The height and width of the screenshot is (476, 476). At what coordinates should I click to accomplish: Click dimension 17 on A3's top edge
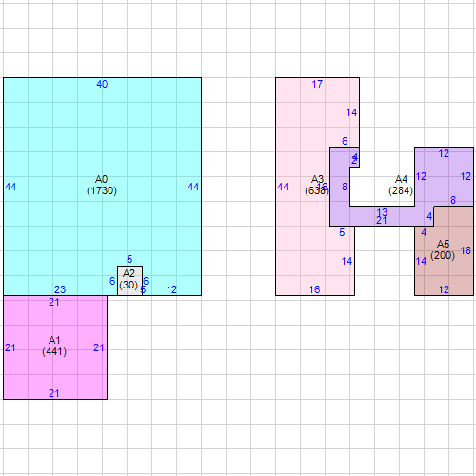click(x=317, y=84)
